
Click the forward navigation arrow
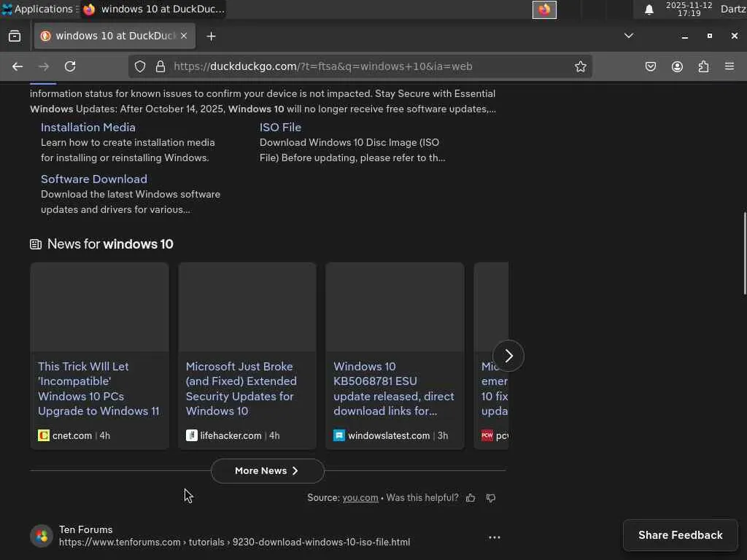click(44, 66)
